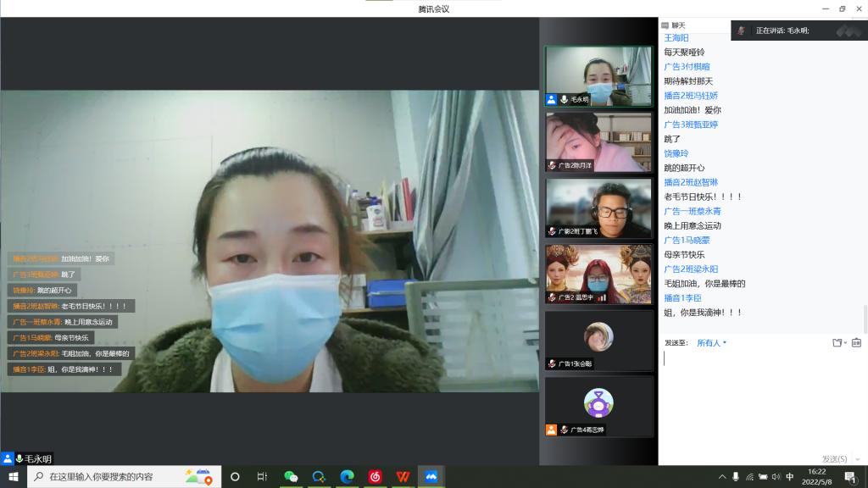Click sender name 播音2班赵智琳 in chat

(691, 182)
